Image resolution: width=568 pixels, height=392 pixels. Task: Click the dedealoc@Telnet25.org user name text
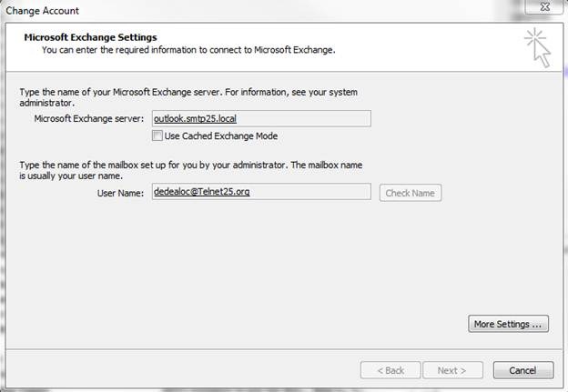202,192
